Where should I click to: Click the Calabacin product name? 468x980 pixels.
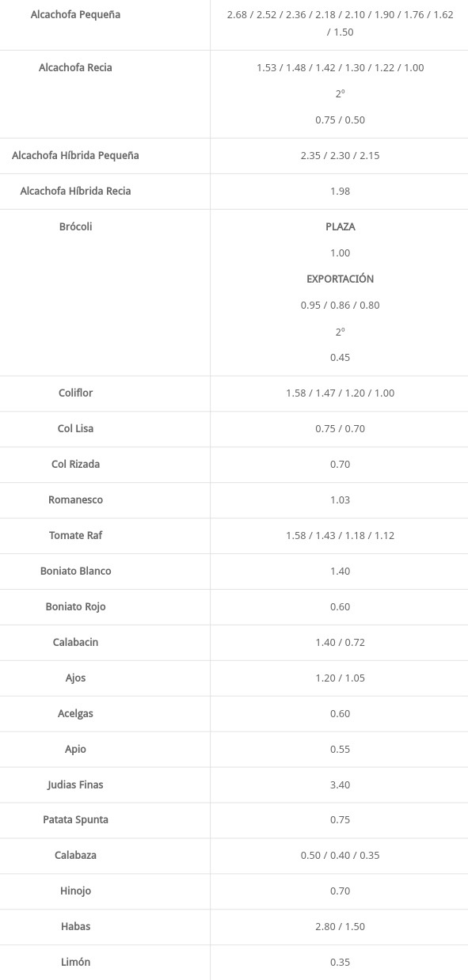click(76, 643)
